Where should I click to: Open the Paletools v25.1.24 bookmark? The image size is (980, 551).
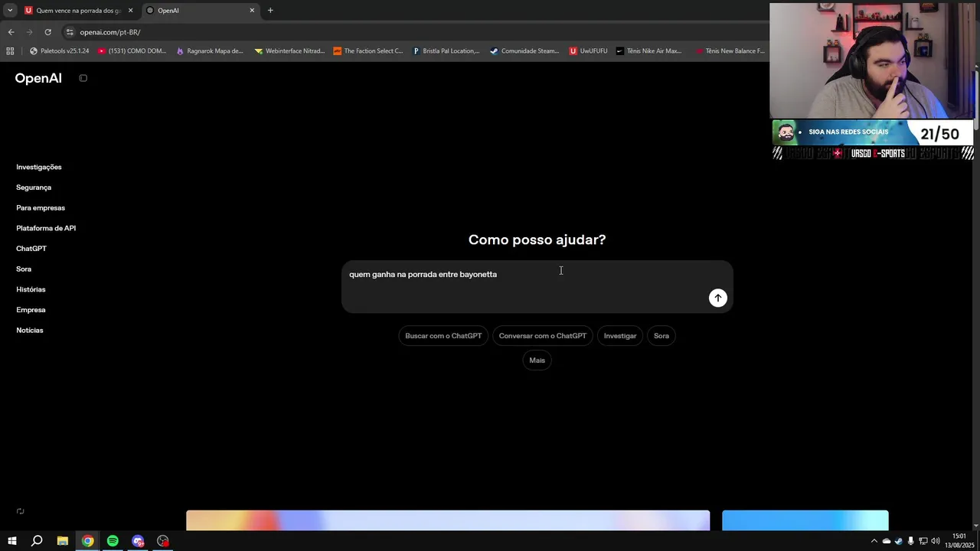59,51
